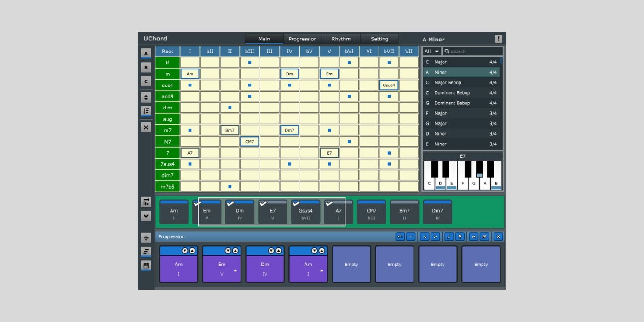The width and height of the screenshot is (644, 322).
Task: Click the Dm7 chord card in green strip
Action: pos(437,212)
